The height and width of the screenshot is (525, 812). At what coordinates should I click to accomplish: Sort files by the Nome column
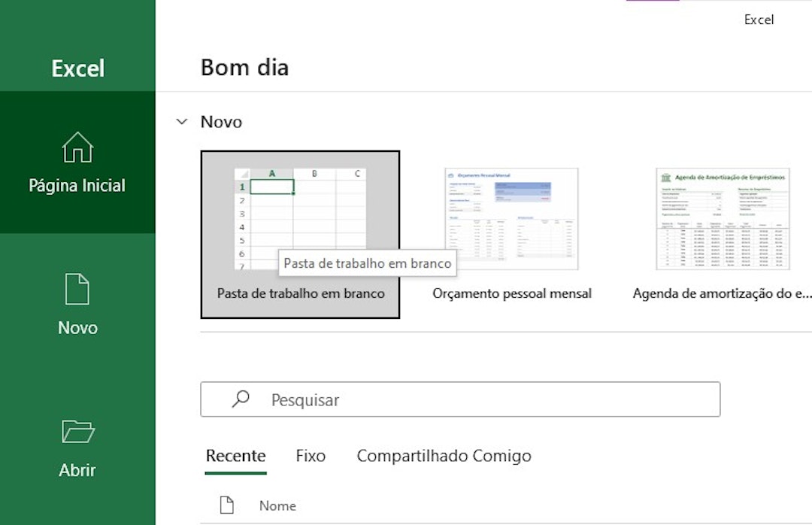pos(277,505)
